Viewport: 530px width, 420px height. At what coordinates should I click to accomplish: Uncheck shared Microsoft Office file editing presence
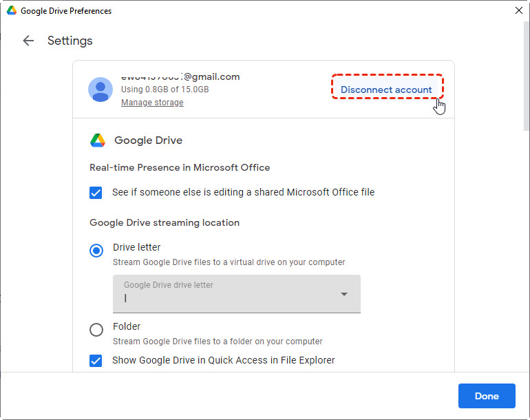coord(96,193)
